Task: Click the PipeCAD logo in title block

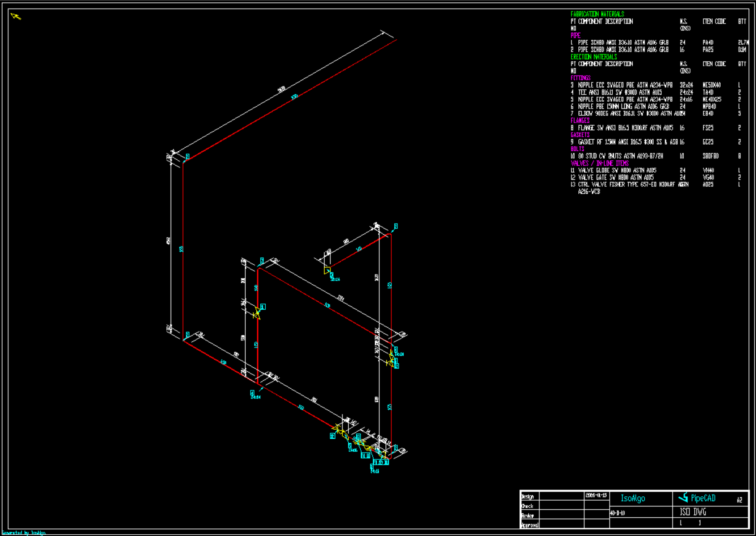Action: pyautogui.click(x=697, y=498)
